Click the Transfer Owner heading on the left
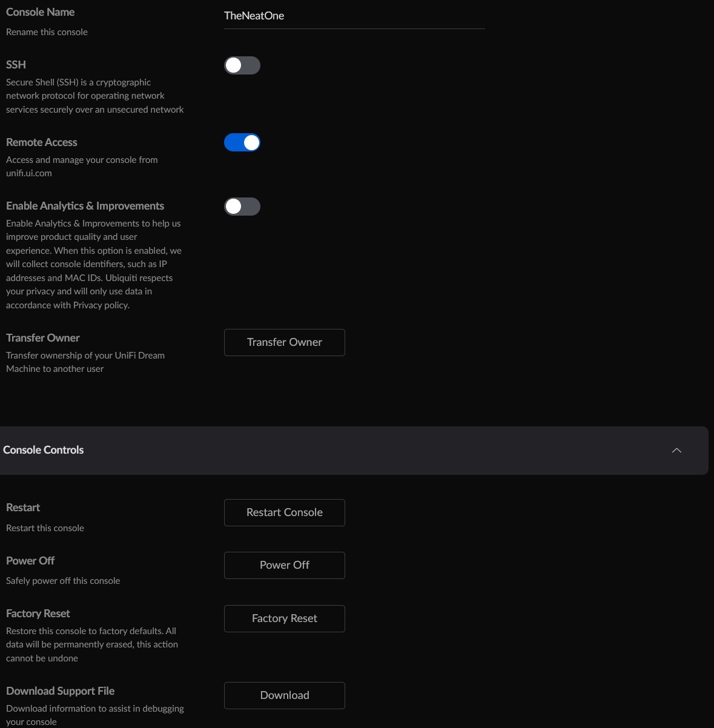 43,338
